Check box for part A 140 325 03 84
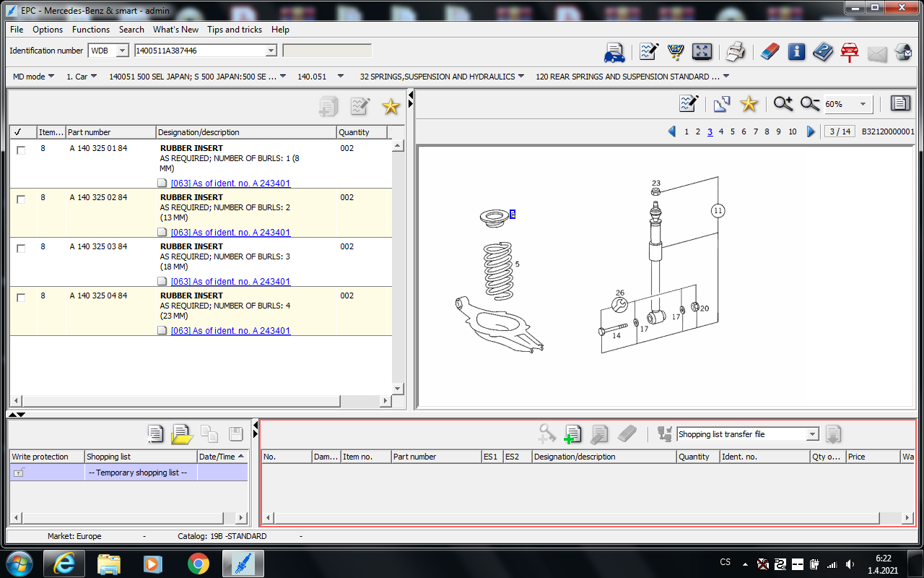924x578 pixels. [x=21, y=249]
